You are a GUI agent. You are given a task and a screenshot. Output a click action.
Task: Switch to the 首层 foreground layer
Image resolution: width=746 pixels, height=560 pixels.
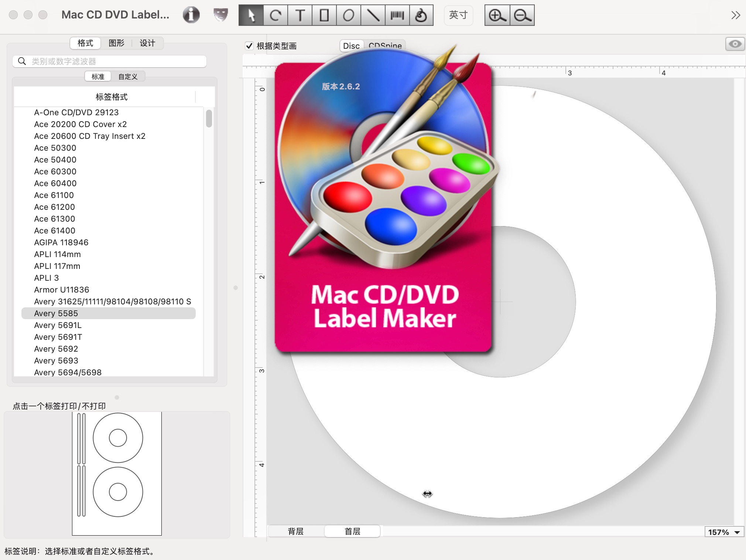click(x=352, y=531)
